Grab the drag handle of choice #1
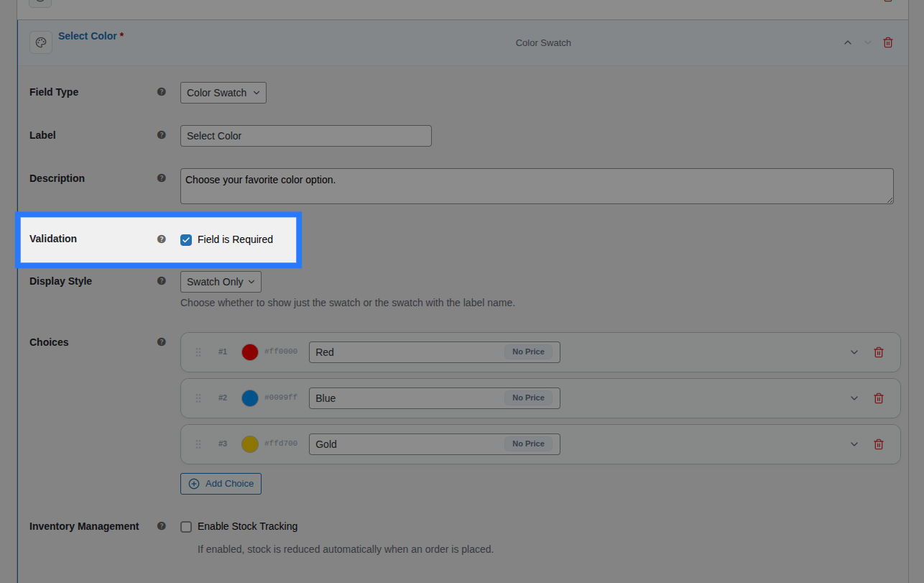Screen dimensions: 924x583 (x=198, y=352)
